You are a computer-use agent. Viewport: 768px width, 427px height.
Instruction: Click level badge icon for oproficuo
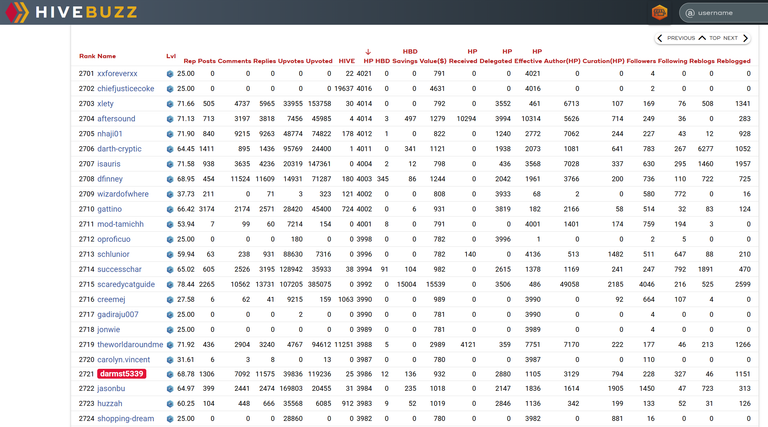(x=170, y=239)
